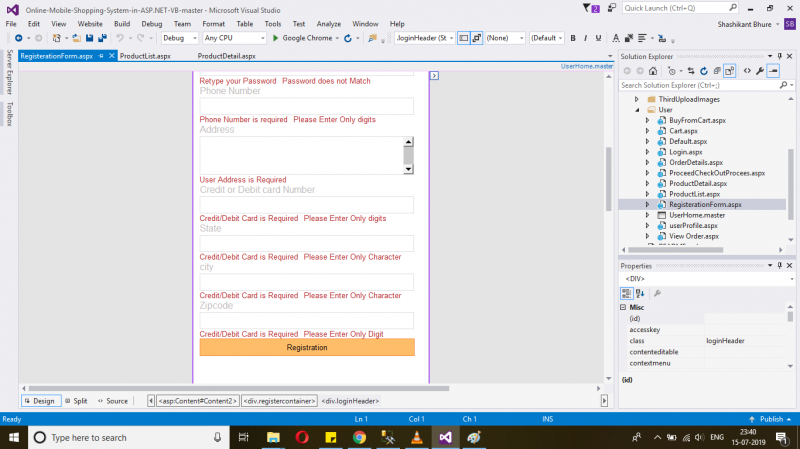Collapse the Misc category in Properties
Image resolution: width=800 pixels, height=449 pixels.
[623, 307]
